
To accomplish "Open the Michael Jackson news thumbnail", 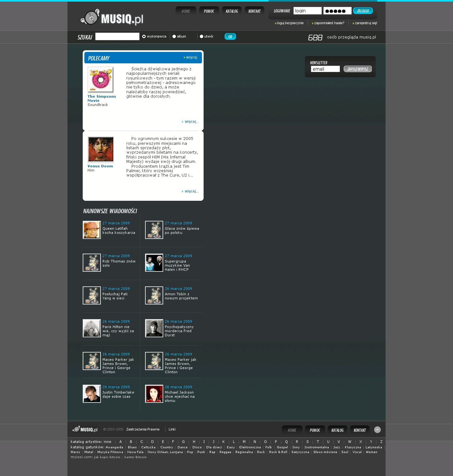I will click(x=154, y=394).
